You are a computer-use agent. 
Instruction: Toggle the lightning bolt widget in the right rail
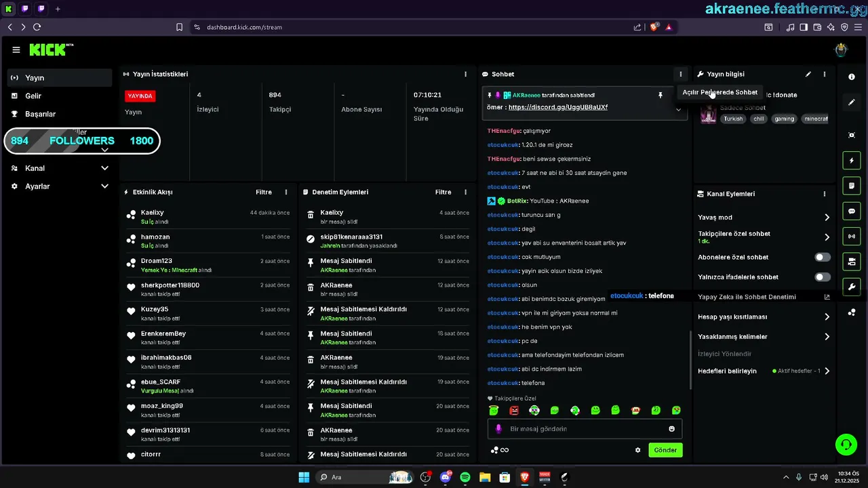click(852, 161)
